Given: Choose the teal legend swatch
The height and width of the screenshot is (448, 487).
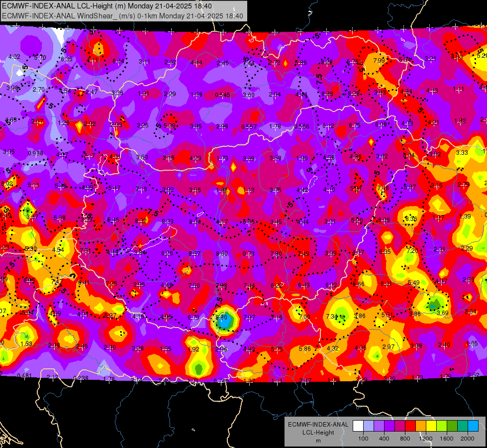Looking at the screenshot, I should tap(463, 426).
